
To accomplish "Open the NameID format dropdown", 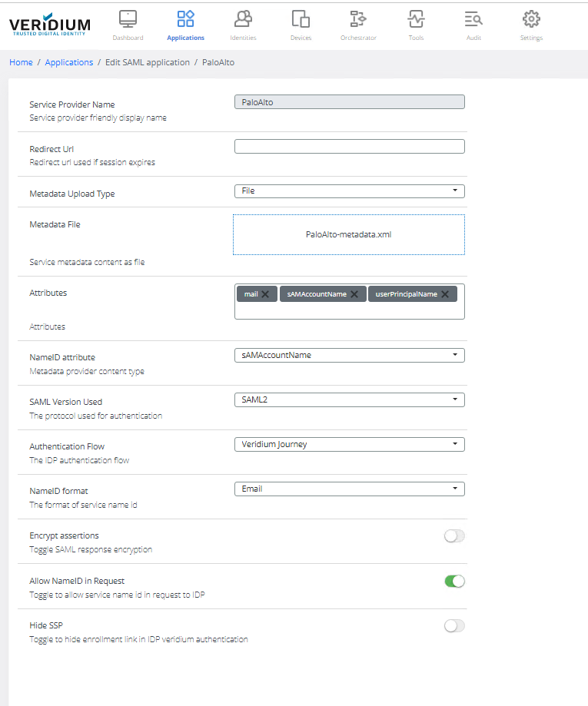I will [349, 489].
